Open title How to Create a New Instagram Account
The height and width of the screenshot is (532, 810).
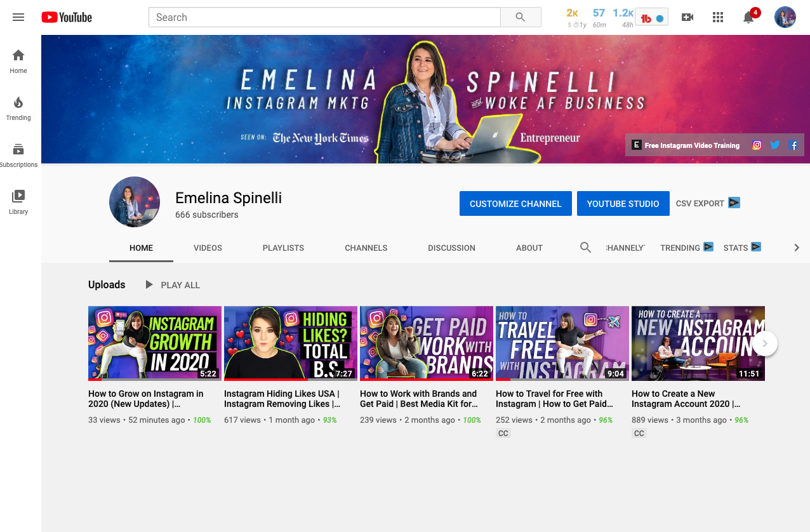point(686,399)
